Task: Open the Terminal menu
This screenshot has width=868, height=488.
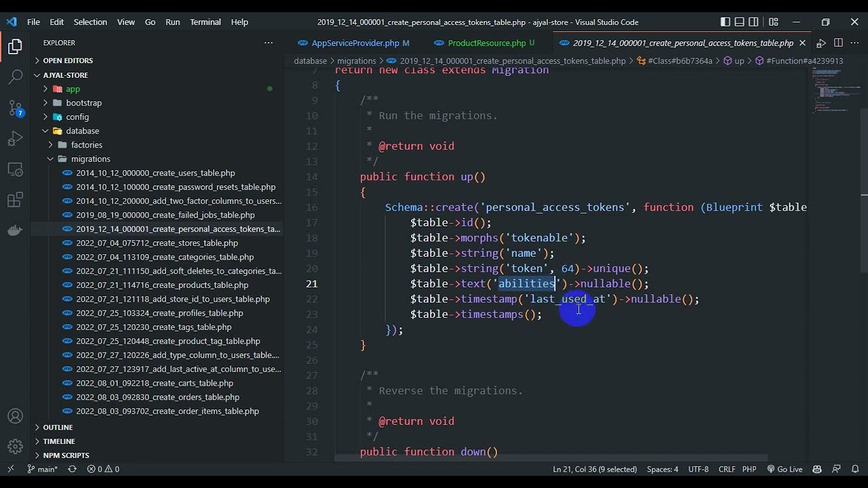Action: [205, 22]
